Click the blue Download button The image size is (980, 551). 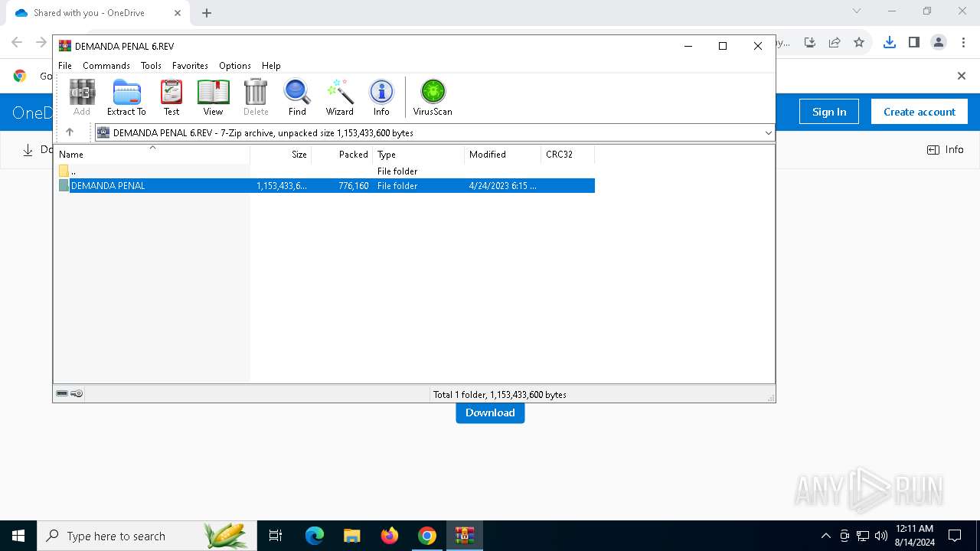(x=490, y=412)
